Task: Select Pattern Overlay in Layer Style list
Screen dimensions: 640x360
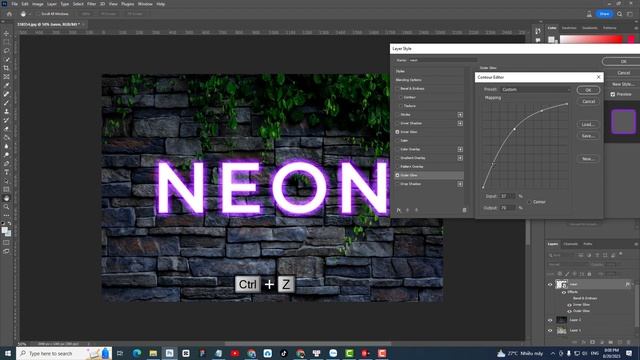Action: (412, 167)
